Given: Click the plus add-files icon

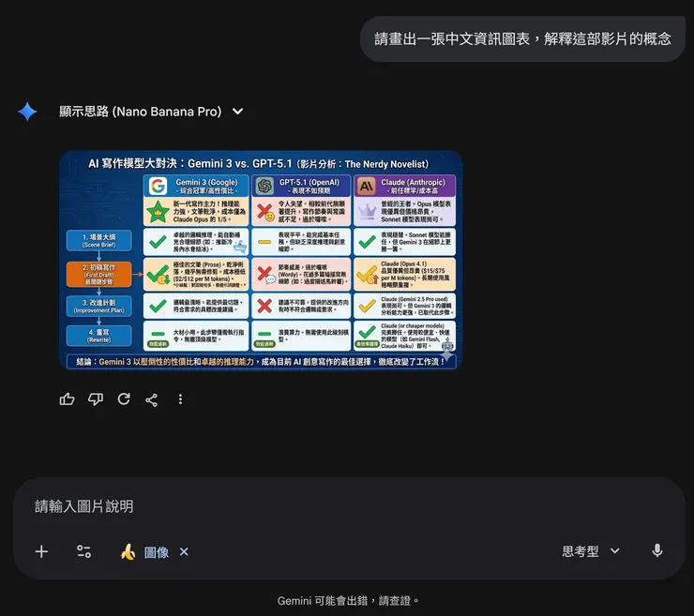Looking at the screenshot, I should pyautogui.click(x=41, y=551).
